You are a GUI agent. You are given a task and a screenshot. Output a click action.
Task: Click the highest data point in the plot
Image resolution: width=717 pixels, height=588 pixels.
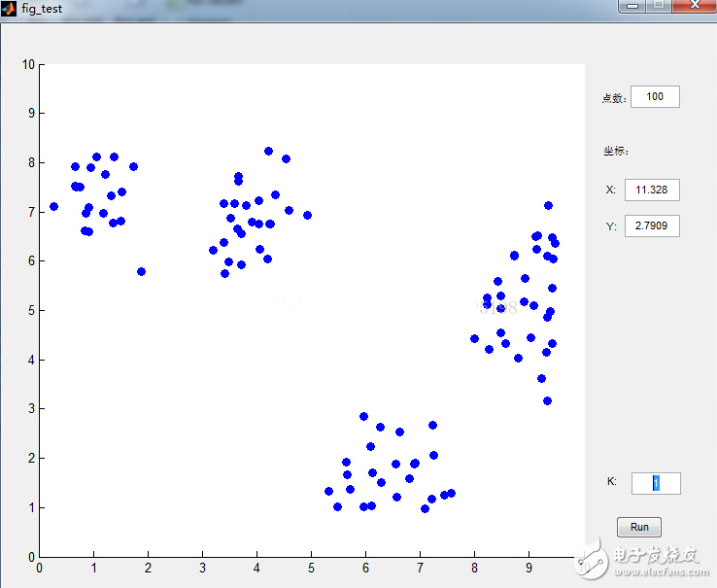(268, 151)
